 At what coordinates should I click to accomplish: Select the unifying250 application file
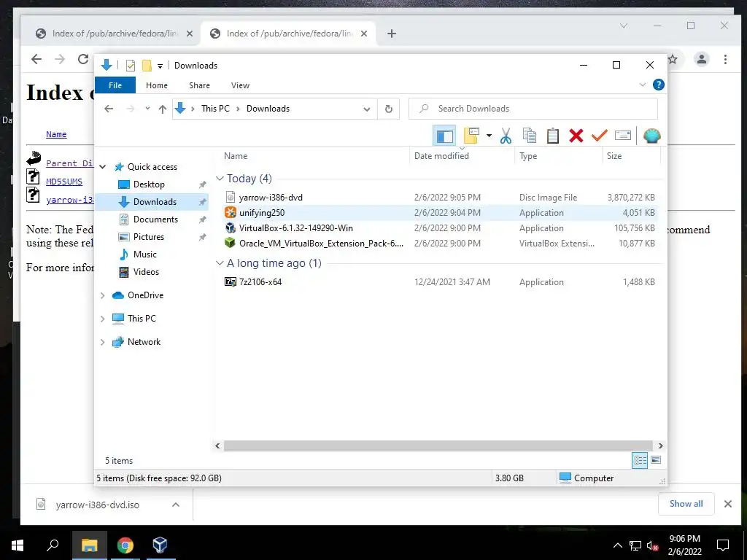(440, 213)
